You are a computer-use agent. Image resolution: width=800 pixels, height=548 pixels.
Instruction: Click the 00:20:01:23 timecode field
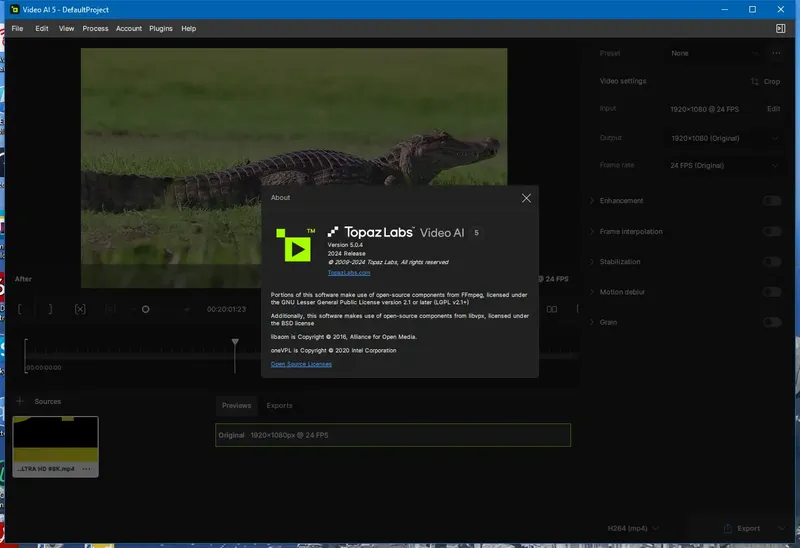click(227, 309)
